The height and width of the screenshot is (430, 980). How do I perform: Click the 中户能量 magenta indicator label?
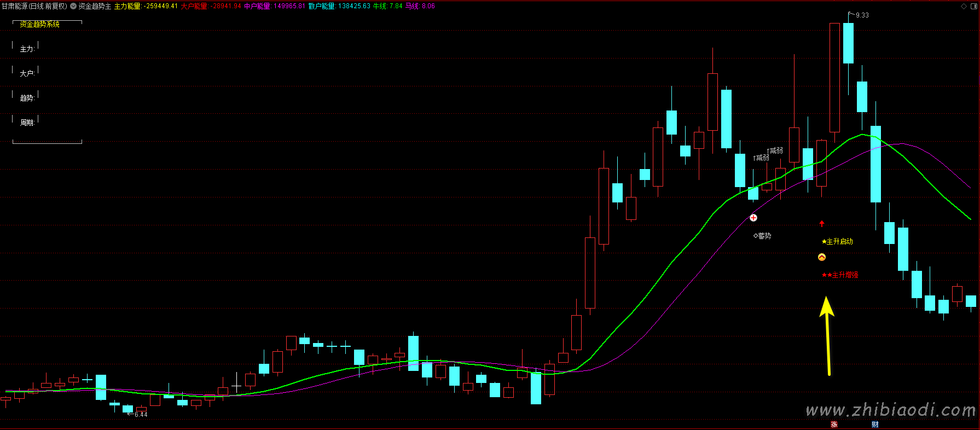257,7
